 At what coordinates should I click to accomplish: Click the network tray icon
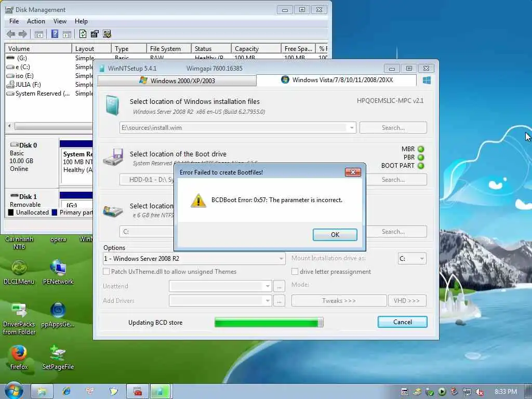[467, 392]
